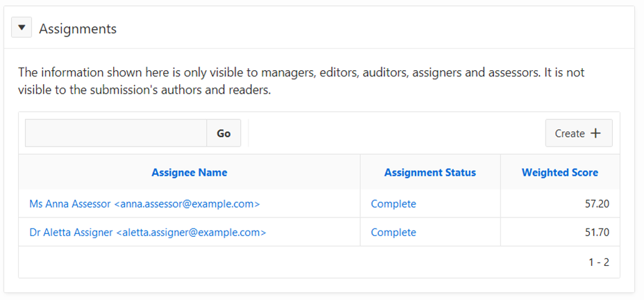
Task: Click empty toolbar space left of Create
Action: (x=396, y=133)
